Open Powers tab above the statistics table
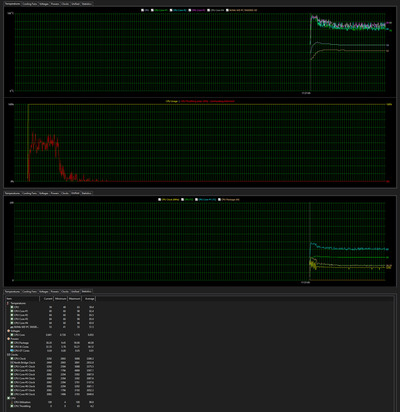 [x=55, y=292]
